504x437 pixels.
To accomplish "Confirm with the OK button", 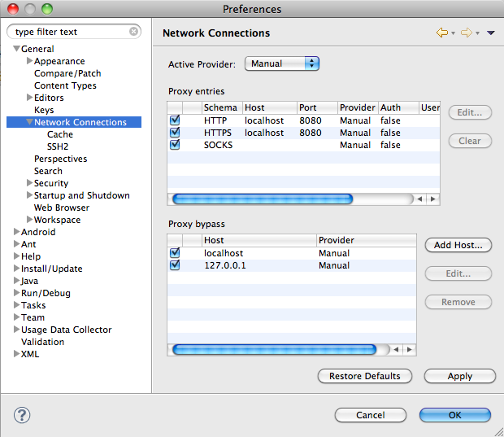I will 455,415.
